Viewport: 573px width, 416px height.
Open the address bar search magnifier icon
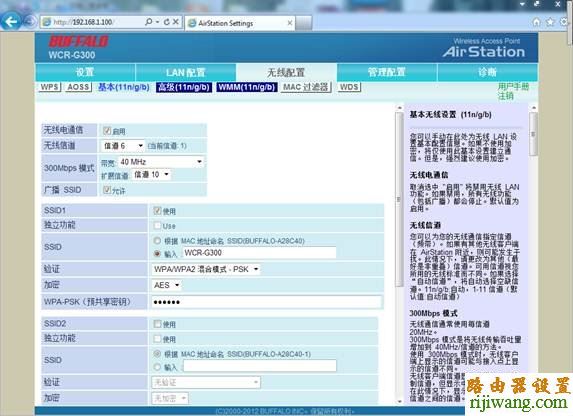pyautogui.click(x=148, y=22)
